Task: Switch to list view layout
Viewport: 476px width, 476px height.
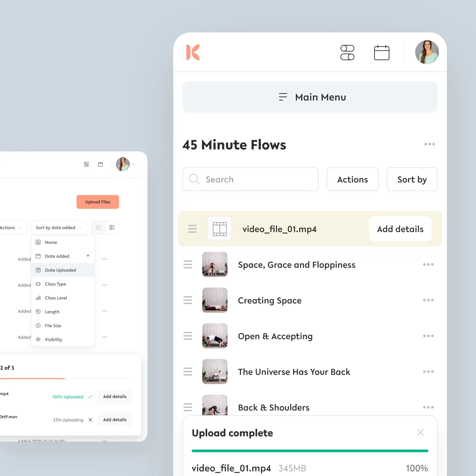Action: [x=112, y=227]
